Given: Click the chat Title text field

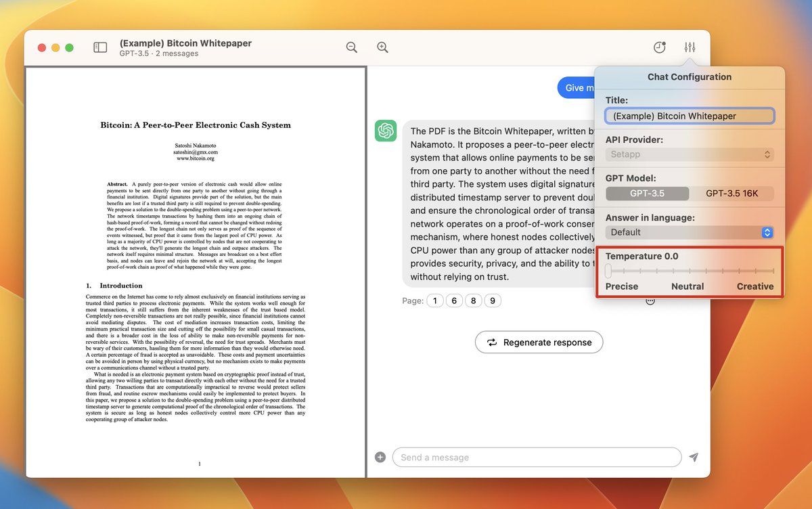Looking at the screenshot, I should click(690, 116).
